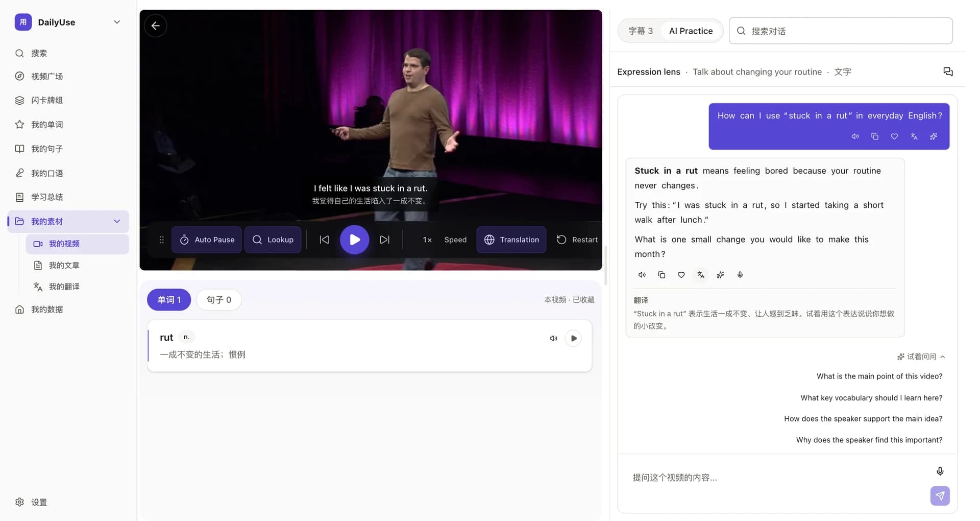Play the video clip for rut
The height and width of the screenshot is (521, 980).
(x=574, y=338)
